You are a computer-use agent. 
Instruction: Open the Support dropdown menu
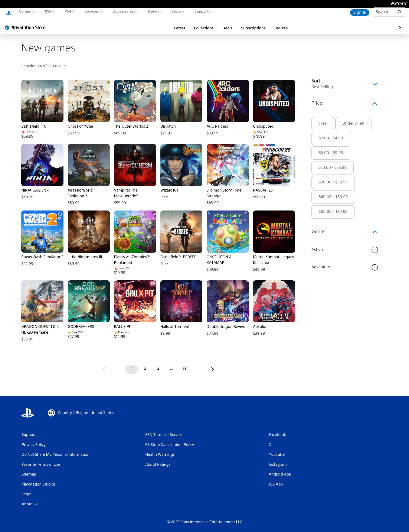pos(203,12)
